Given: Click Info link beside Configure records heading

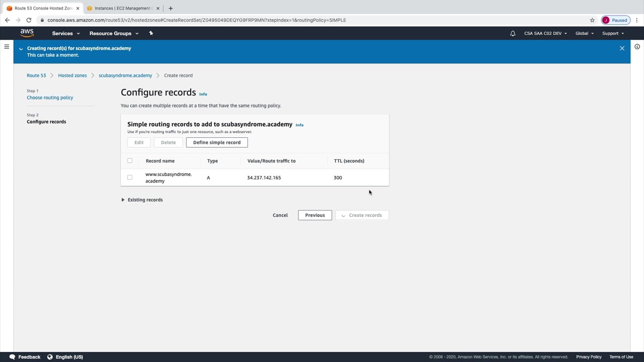Looking at the screenshot, I should pyautogui.click(x=203, y=94).
